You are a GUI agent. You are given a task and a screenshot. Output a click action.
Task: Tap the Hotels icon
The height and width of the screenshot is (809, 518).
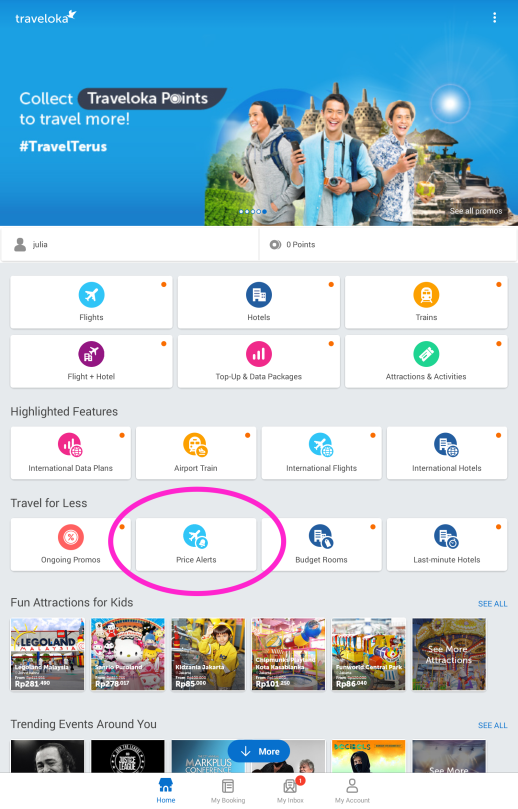(x=258, y=295)
